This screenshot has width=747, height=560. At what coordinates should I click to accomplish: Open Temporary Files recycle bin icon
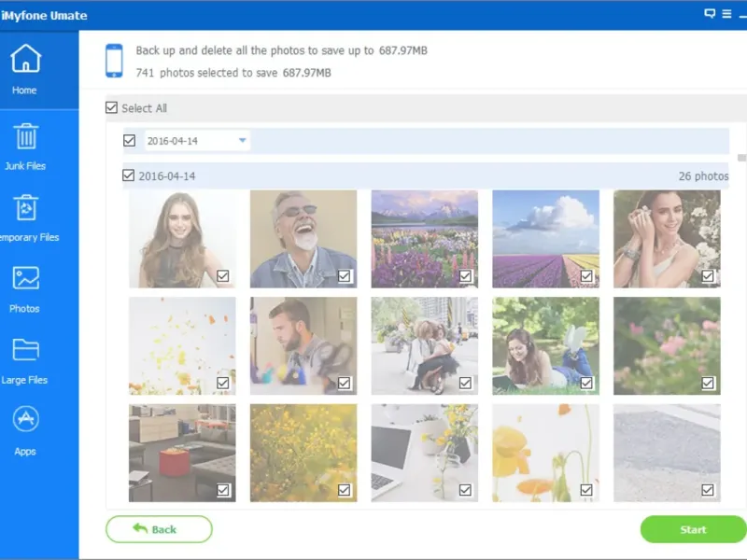(26, 207)
